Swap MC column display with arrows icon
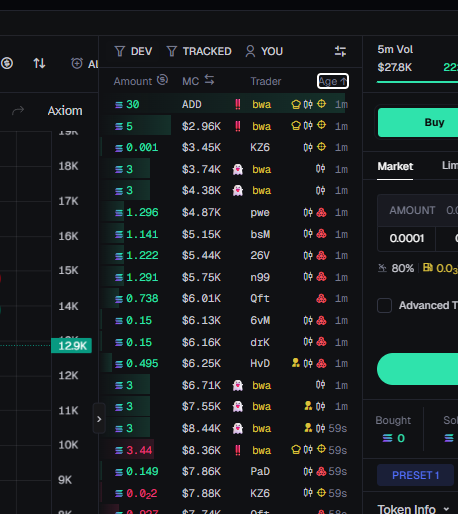This screenshot has width=458, height=514. (x=209, y=80)
